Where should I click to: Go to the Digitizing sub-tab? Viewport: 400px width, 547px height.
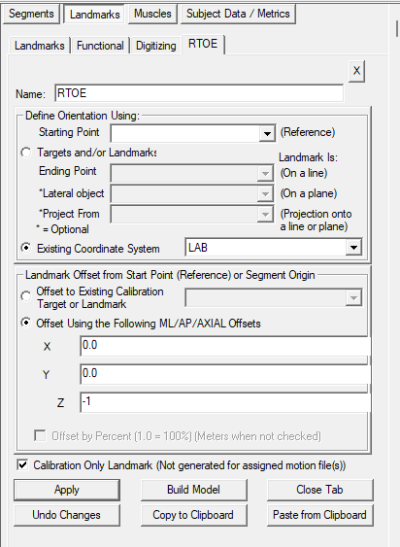click(156, 46)
